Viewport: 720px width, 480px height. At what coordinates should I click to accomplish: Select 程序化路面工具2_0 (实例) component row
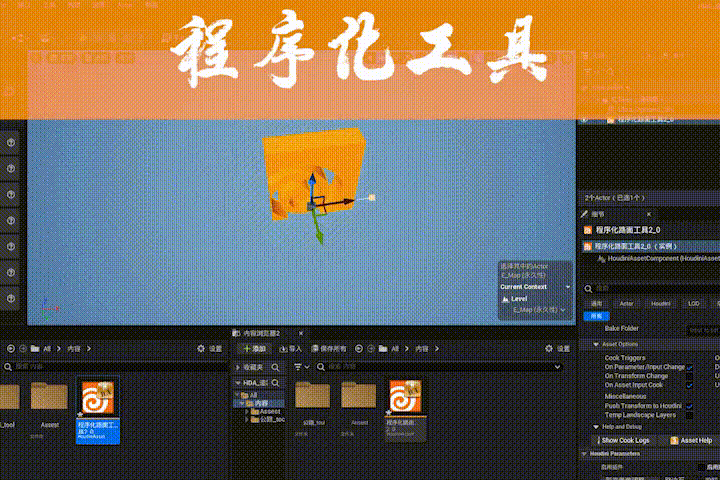650,246
